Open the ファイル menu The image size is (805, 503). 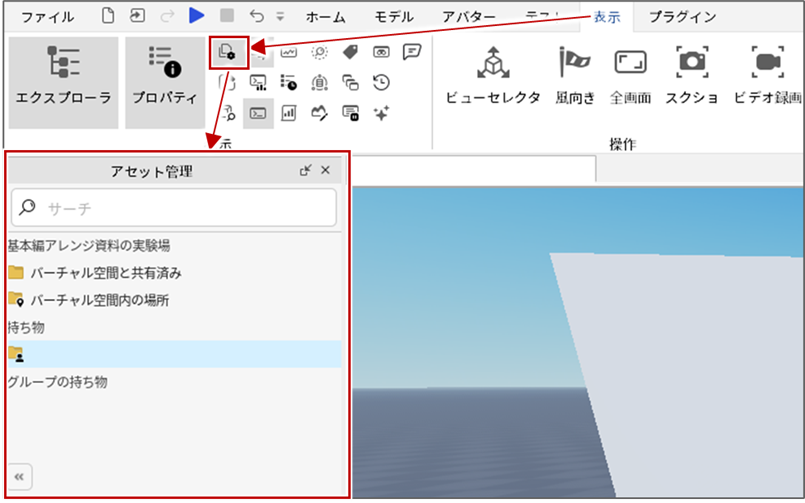[48, 17]
